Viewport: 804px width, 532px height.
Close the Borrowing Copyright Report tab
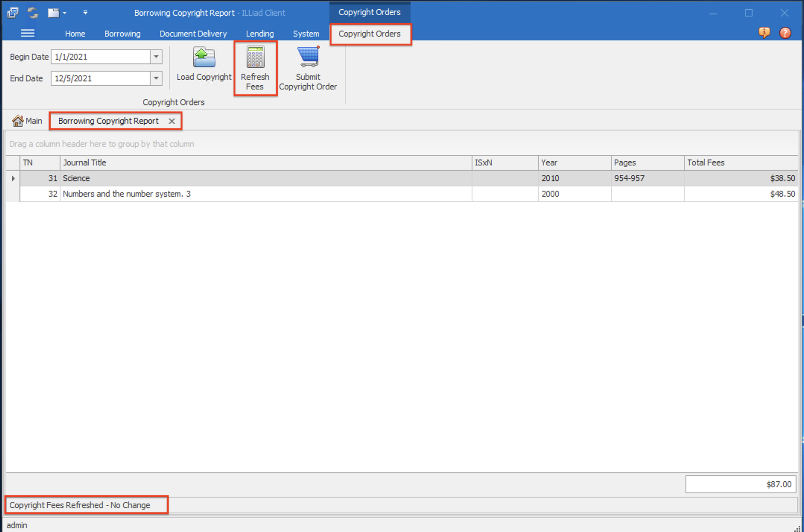point(172,121)
